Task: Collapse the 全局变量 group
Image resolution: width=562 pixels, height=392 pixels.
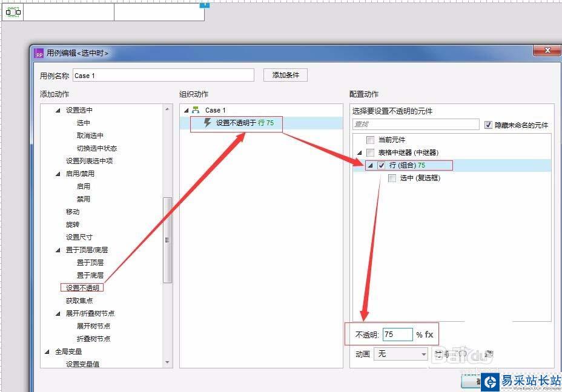Action: point(47,351)
